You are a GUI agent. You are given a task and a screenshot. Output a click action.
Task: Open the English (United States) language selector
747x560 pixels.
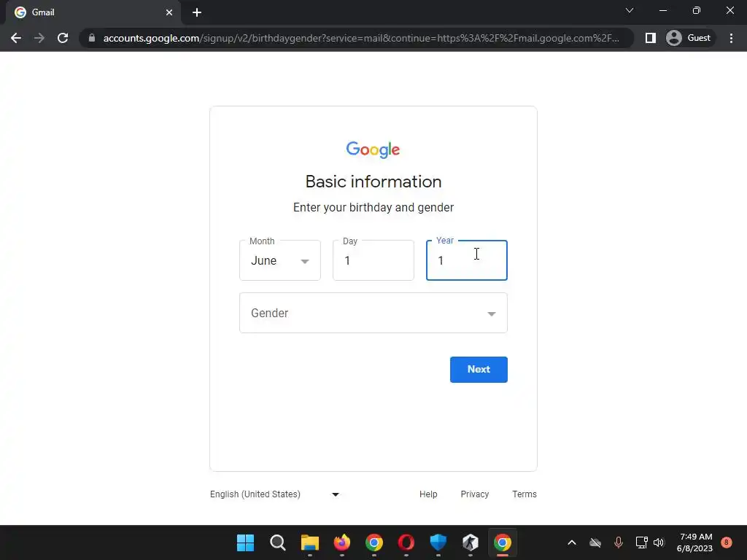click(x=275, y=494)
